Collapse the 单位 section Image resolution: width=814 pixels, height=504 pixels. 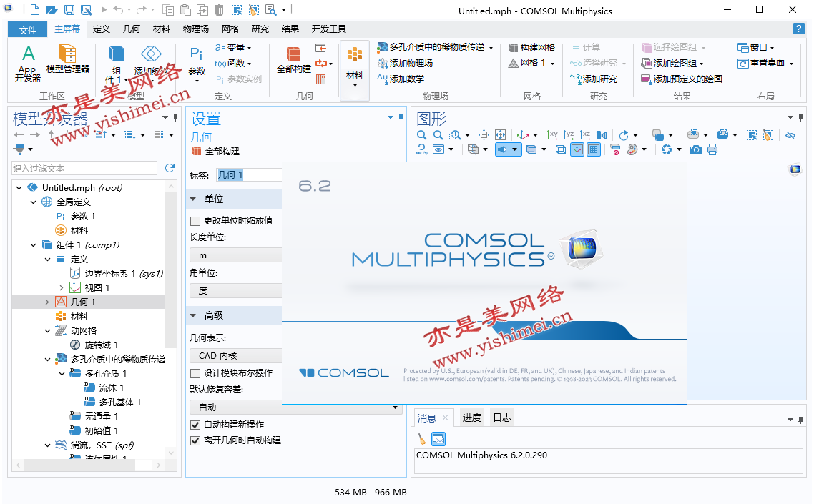(x=192, y=199)
